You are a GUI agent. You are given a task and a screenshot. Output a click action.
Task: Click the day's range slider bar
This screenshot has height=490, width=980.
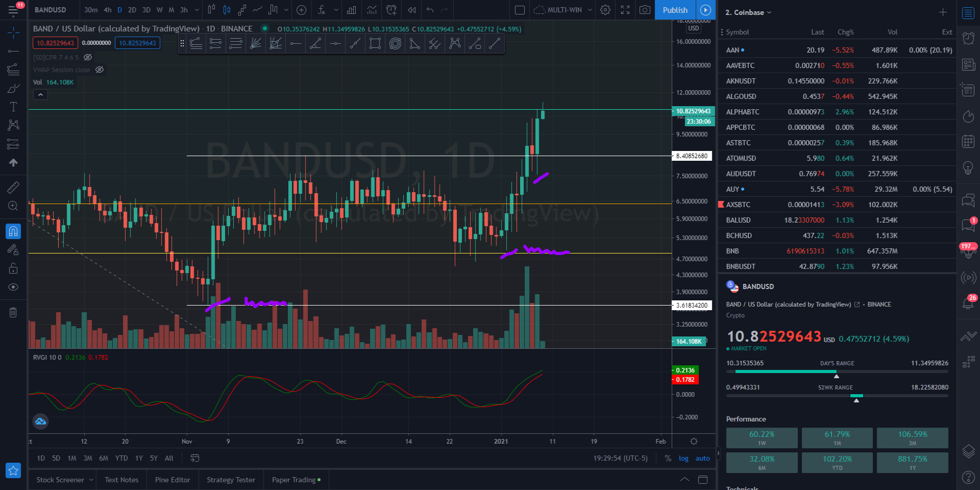click(x=837, y=371)
